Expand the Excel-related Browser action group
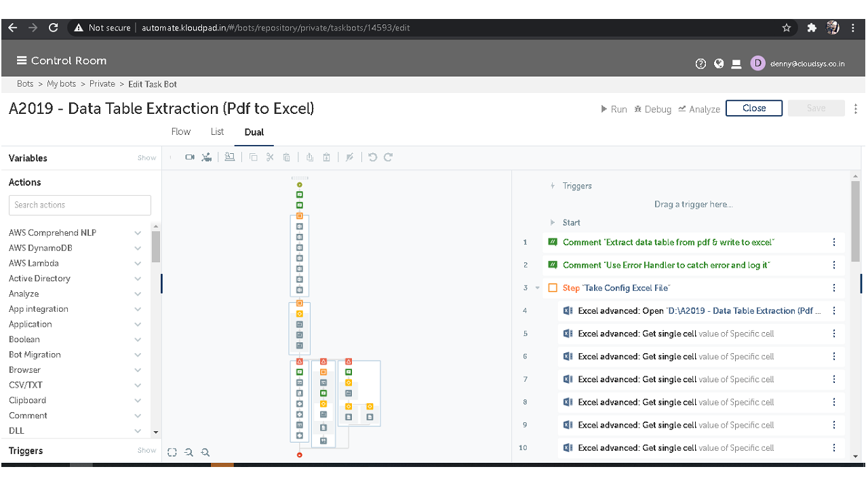The width and height of the screenshot is (868, 488). pyautogui.click(x=138, y=370)
